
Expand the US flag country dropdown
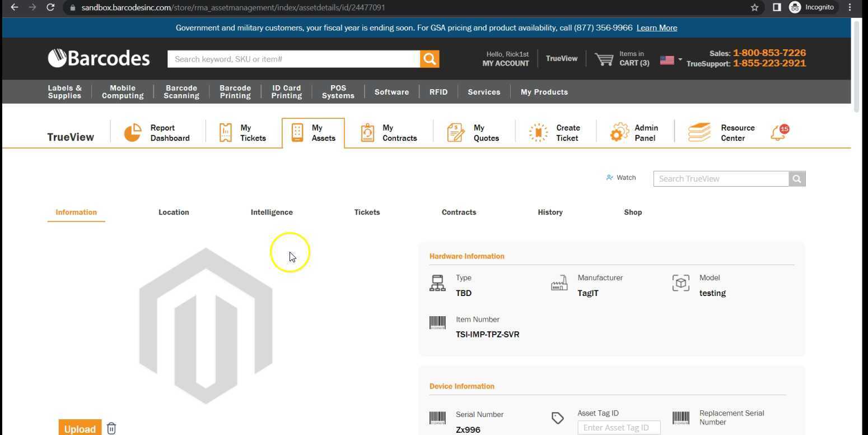pos(670,60)
